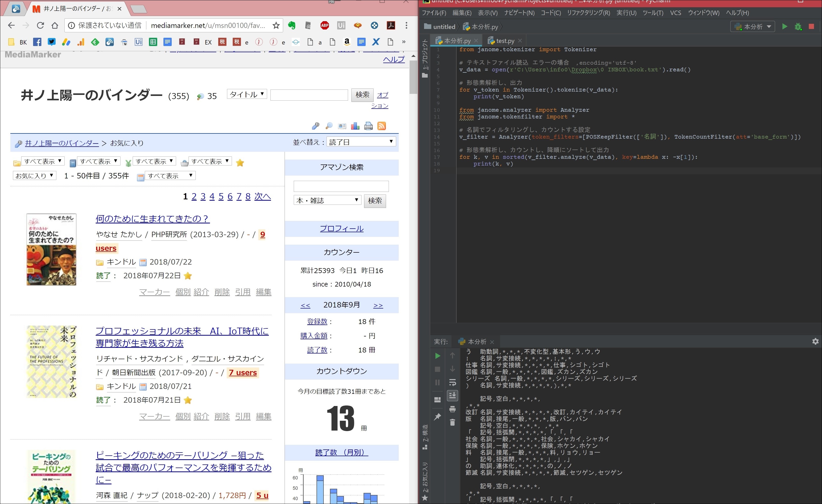The height and width of the screenshot is (504, 822).
Task: Go to previous month with << link
Action: point(305,305)
